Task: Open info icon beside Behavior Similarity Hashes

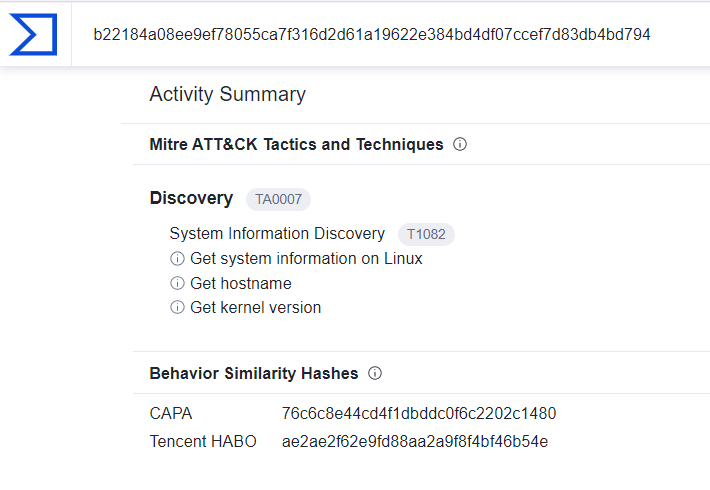Action: point(374,373)
